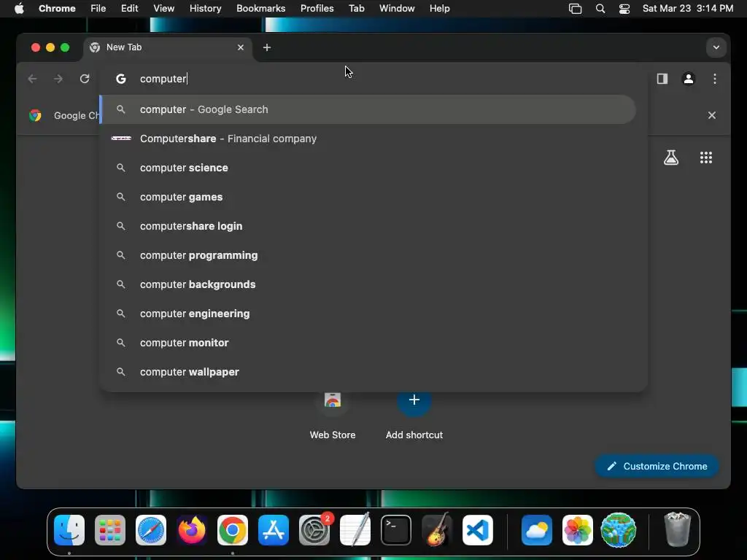
Task: Open the File menu
Action: click(x=98, y=8)
